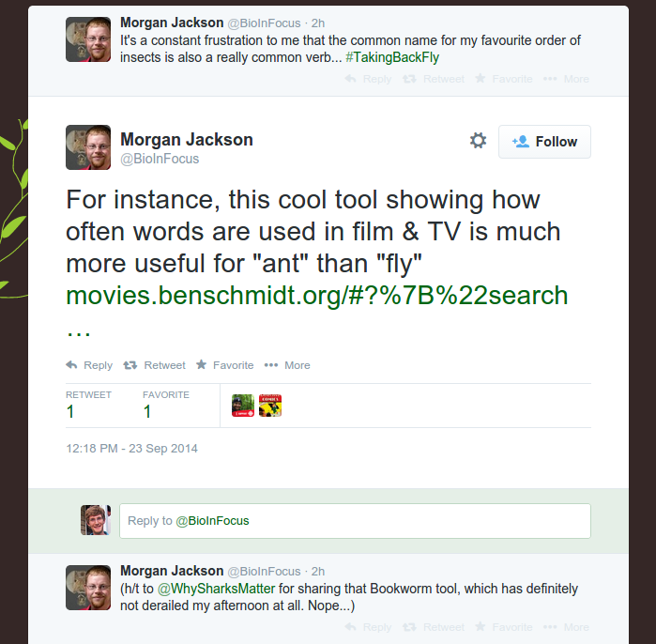This screenshot has width=656, height=644.
Task: Click the Follow button
Action: tap(544, 142)
